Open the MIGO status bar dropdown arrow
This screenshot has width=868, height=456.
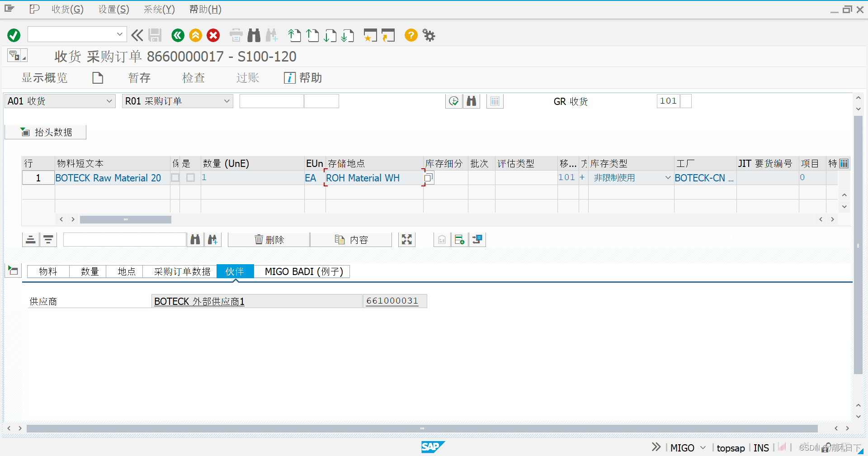click(x=703, y=448)
